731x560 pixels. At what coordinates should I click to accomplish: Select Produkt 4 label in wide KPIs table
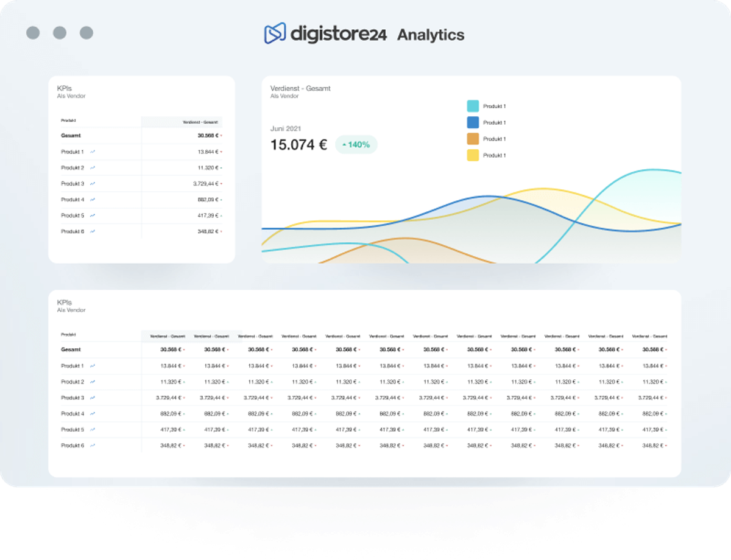(x=72, y=414)
